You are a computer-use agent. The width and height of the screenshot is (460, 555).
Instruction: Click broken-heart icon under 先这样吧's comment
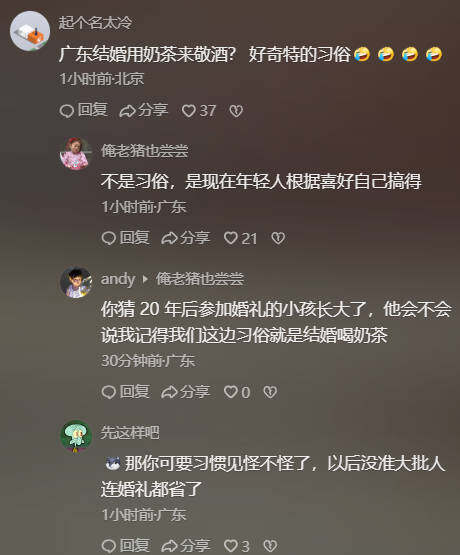pos(270,545)
